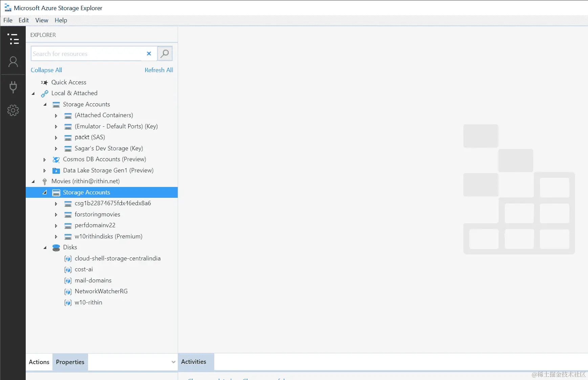Click the mail-domains resource group icon
Image resolution: width=588 pixels, height=380 pixels.
pos(68,281)
